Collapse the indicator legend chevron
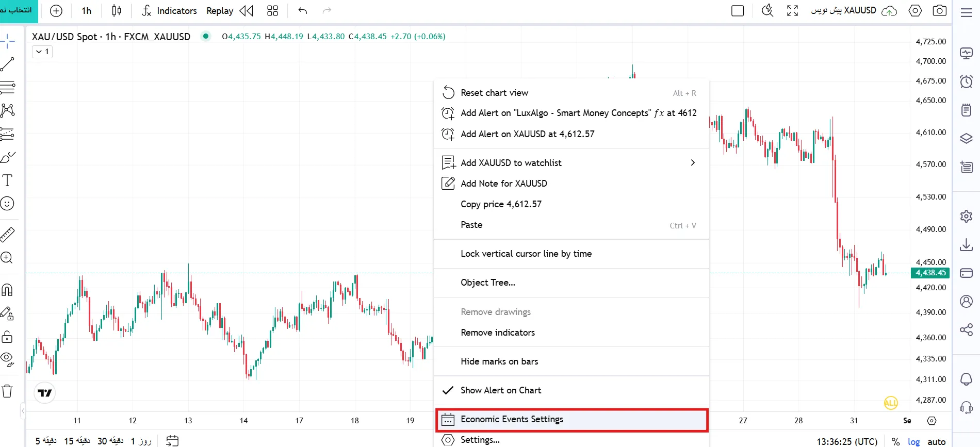Screen dimensions: 980x447 (x=42, y=52)
